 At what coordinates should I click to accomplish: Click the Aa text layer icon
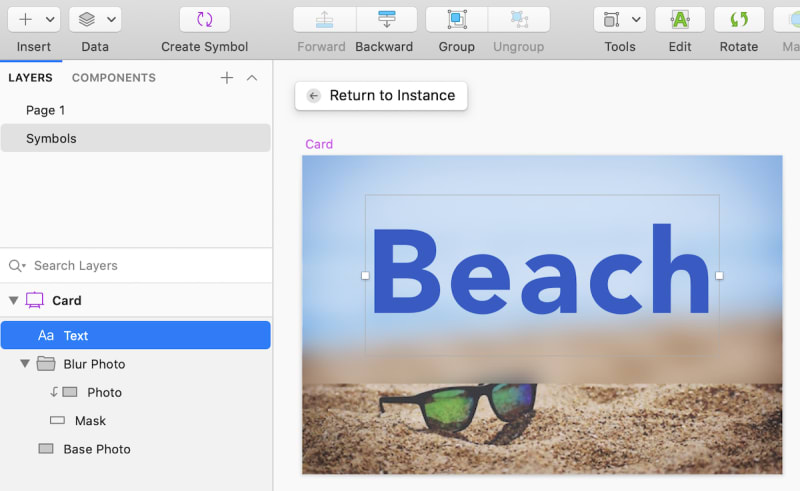(45, 335)
